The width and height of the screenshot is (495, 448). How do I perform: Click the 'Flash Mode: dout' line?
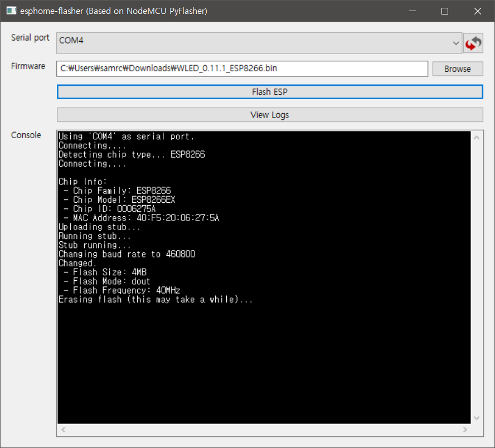pos(107,281)
